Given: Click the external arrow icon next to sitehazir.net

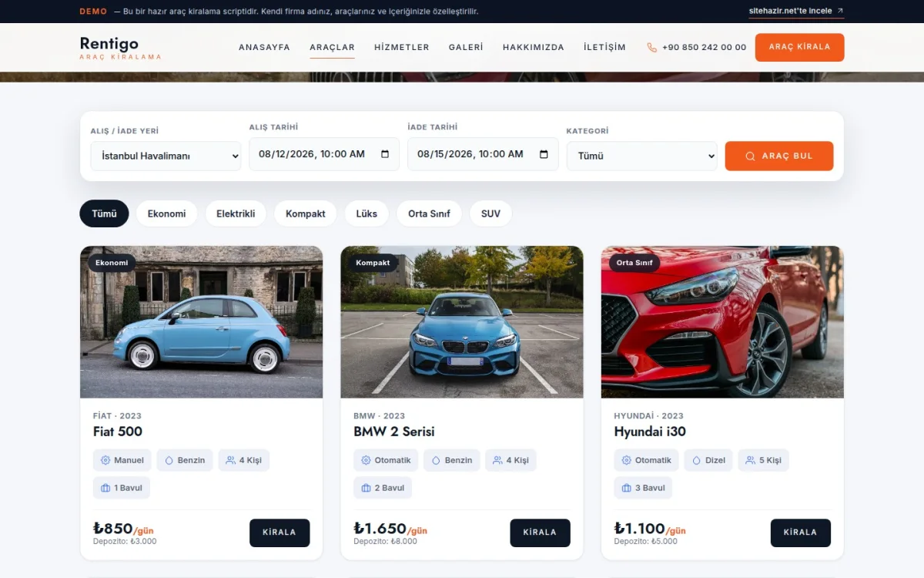Looking at the screenshot, I should pos(840,12).
